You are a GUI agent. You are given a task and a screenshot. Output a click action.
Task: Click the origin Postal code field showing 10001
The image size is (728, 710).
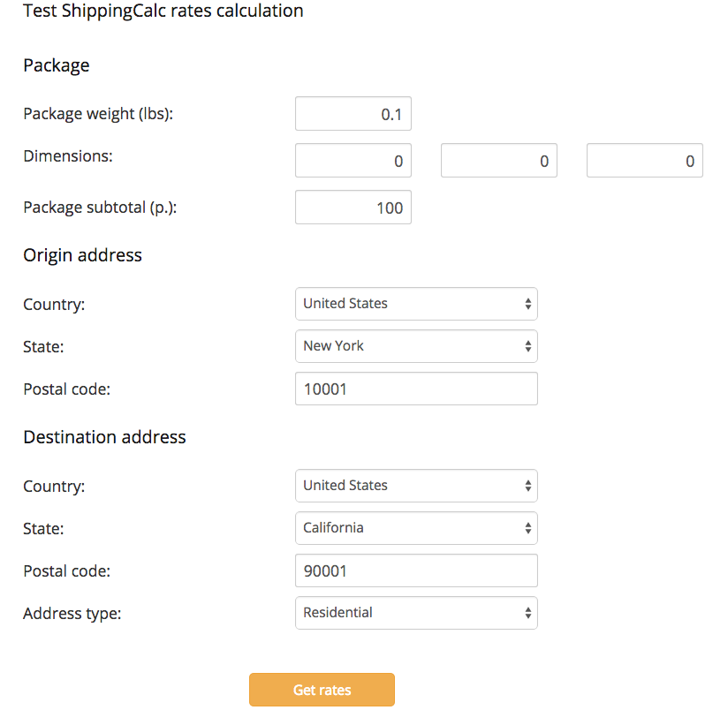point(415,389)
